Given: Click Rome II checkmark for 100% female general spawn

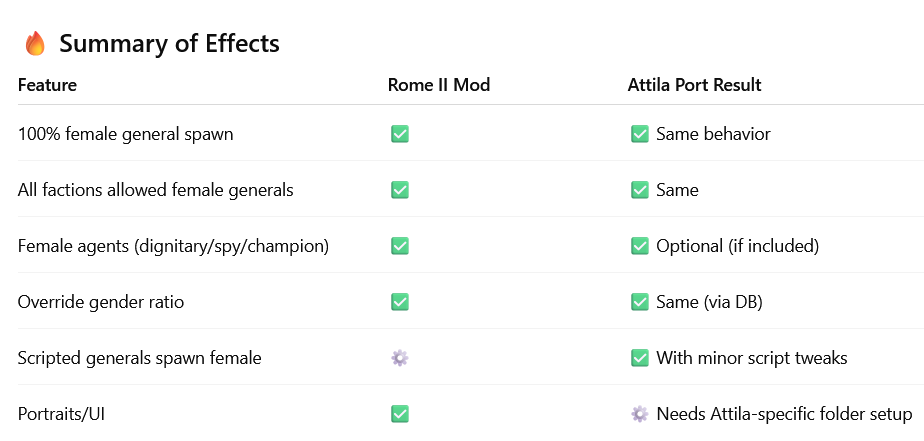Looking at the screenshot, I should point(399,134).
